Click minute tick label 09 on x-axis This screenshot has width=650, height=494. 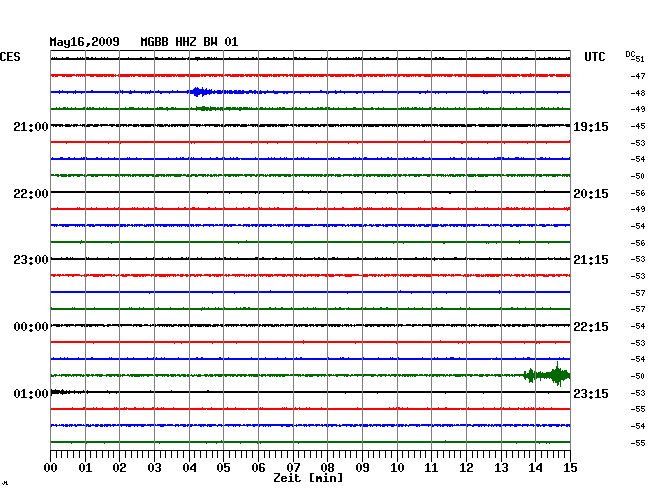point(362,467)
